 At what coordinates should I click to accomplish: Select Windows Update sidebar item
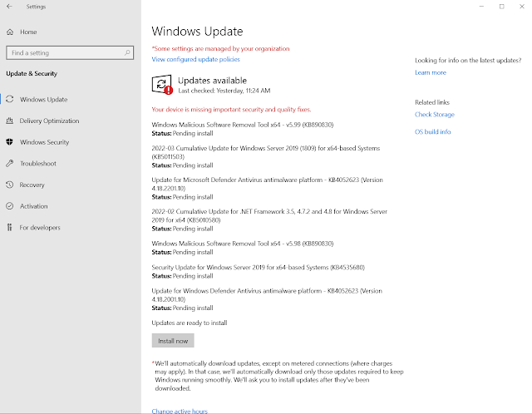pyautogui.click(x=43, y=100)
